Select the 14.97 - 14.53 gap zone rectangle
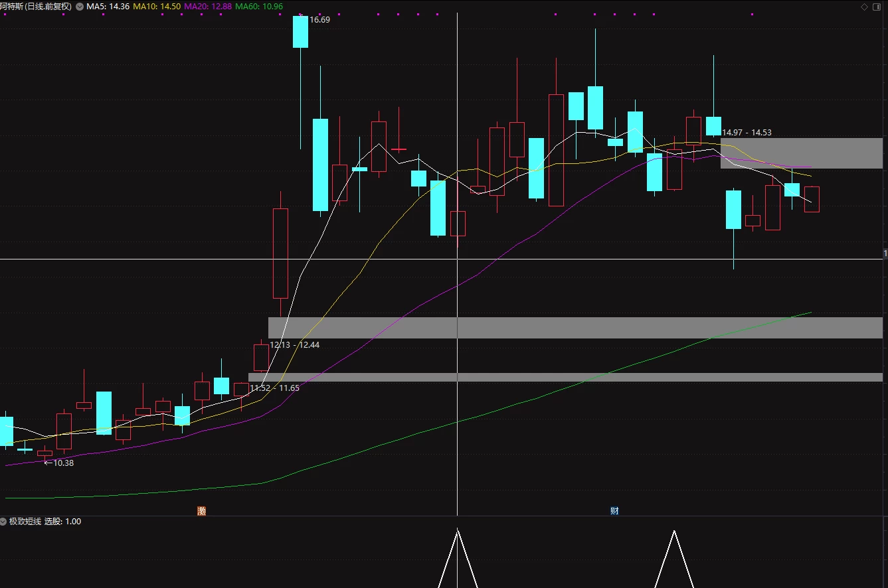The image size is (888, 588). tap(802, 153)
